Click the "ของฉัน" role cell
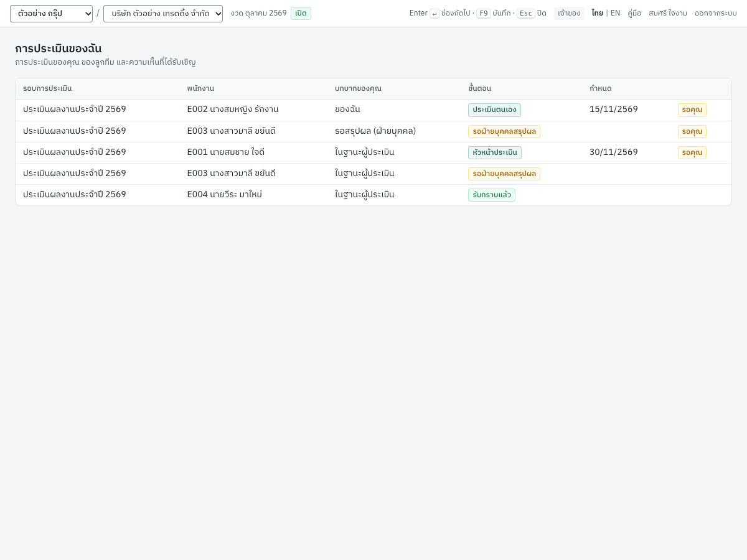This screenshot has width=747, height=560. (x=347, y=110)
